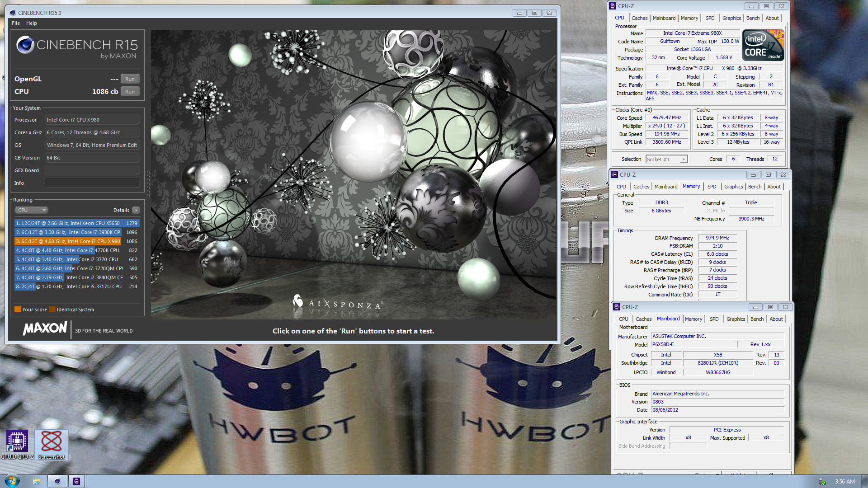Select Bench tab in the Mainboard CPU-Z window
Image resolution: width=868 pixels, height=488 pixels.
[x=757, y=319]
